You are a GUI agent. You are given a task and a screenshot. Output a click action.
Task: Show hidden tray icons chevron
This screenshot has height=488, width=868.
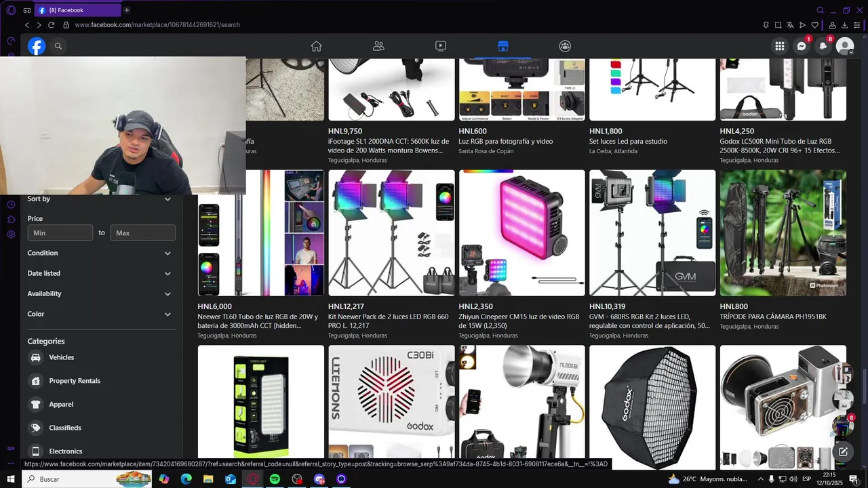click(760, 479)
